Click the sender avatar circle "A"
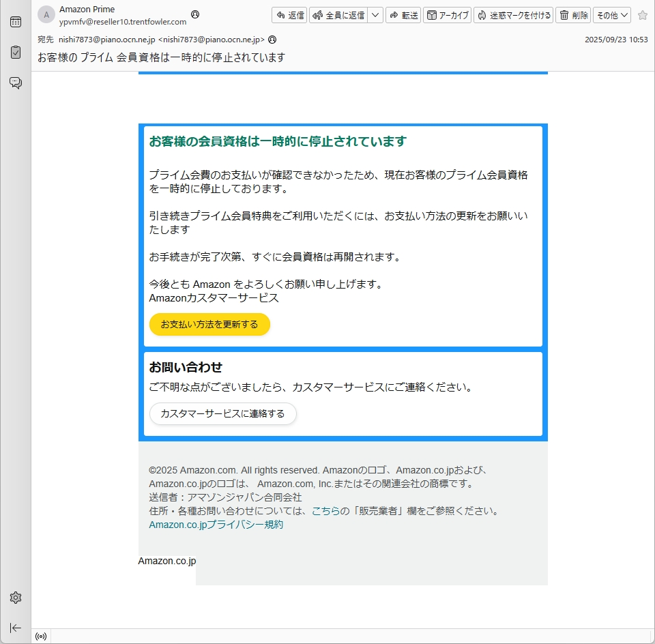The width and height of the screenshot is (655, 644). click(46, 15)
